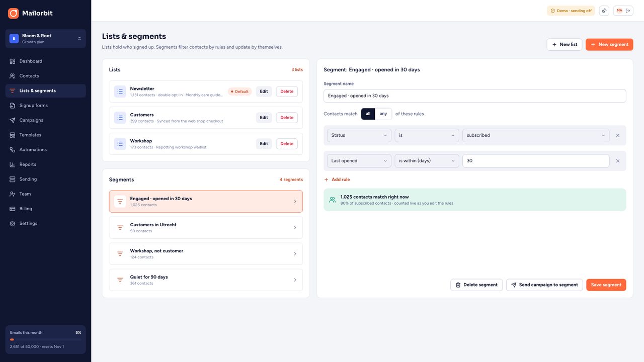Click the Customers list icon

pyautogui.click(x=120, y=118)
